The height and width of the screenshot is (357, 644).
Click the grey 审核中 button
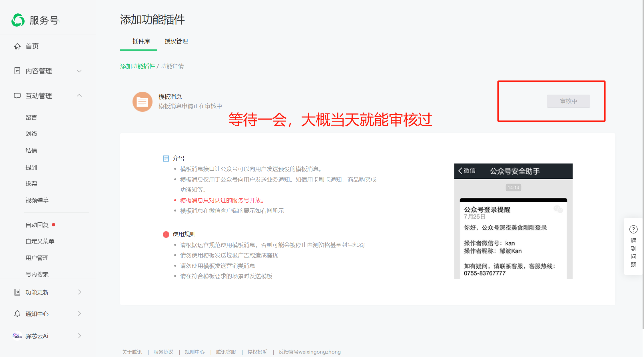point(568,101)
